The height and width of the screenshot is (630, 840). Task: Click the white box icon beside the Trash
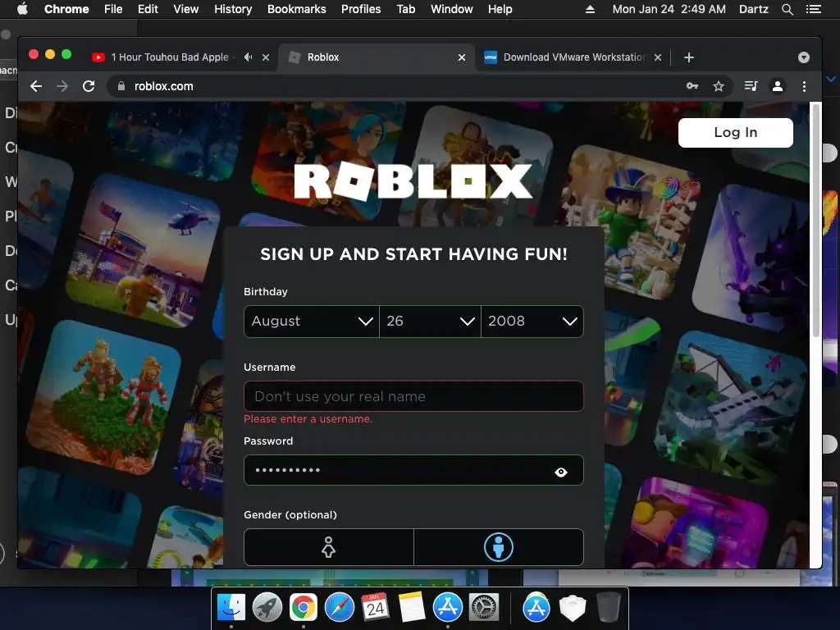(572, 608)
